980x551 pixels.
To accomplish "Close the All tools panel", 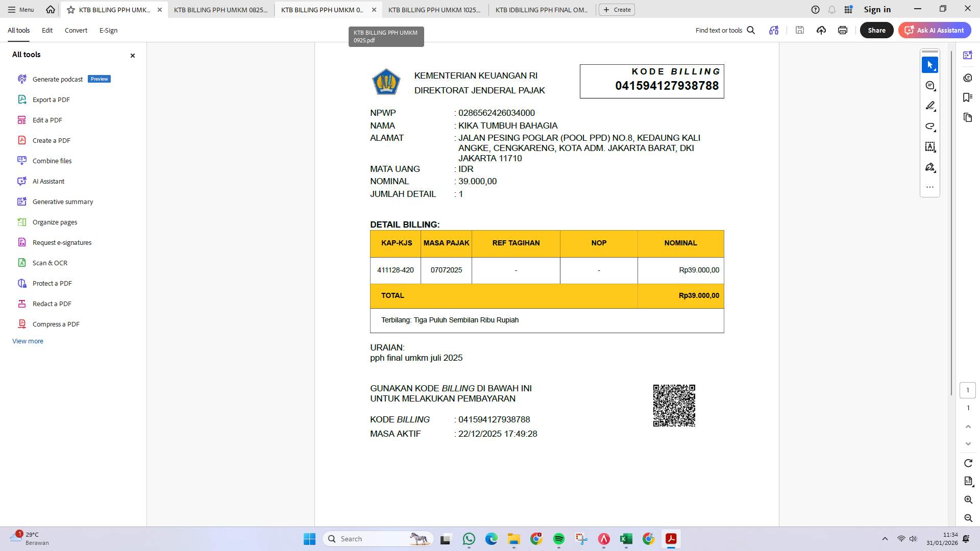I will click(132, 55).
